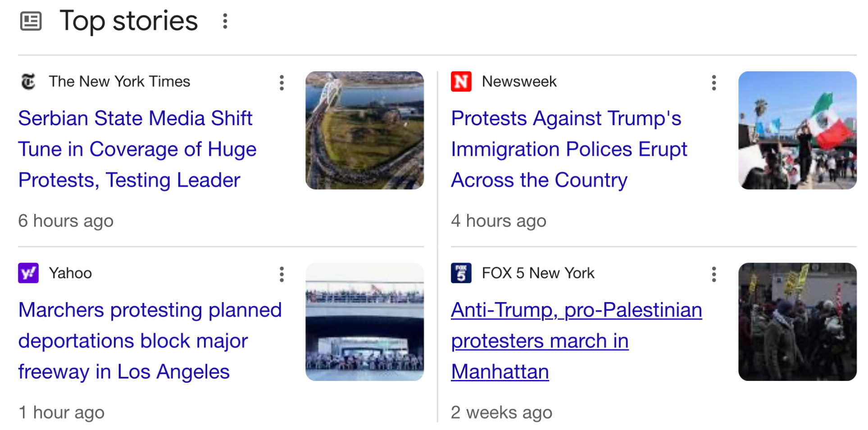This screenshot has width=868, height=430.
Task: Click the Newsweek source name
Action: point(519,81)
